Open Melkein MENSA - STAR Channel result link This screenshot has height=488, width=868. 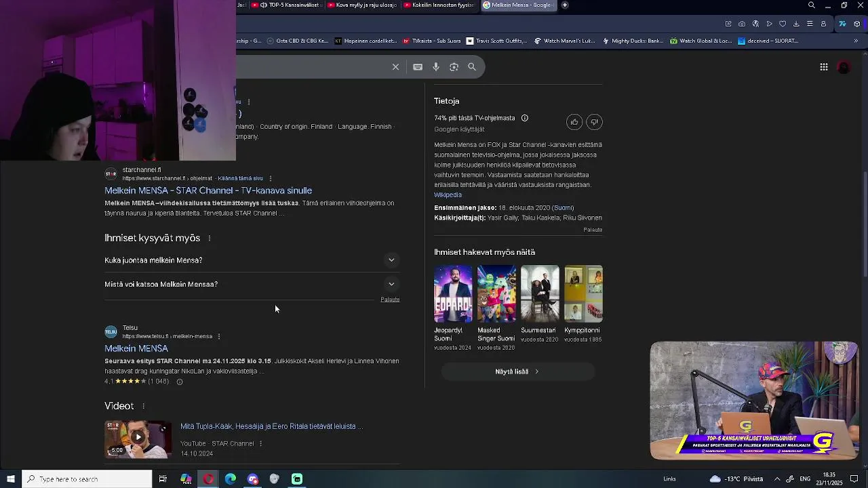tap(208, 191)
